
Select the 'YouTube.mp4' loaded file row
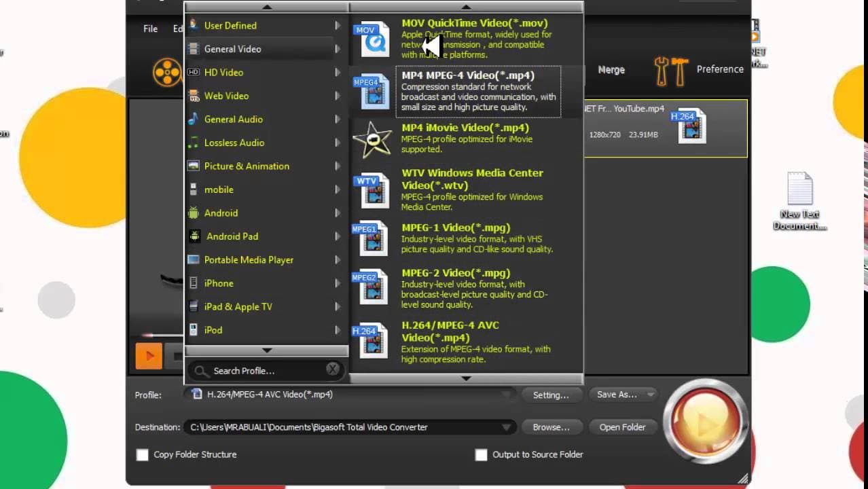coord(665,128)
